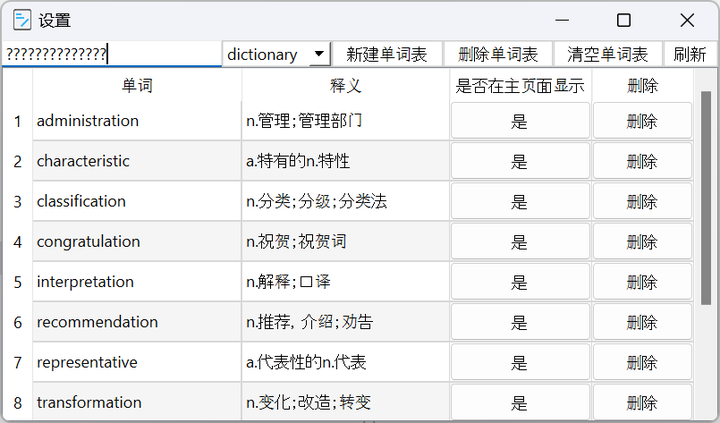Select row header number 6

17,322
